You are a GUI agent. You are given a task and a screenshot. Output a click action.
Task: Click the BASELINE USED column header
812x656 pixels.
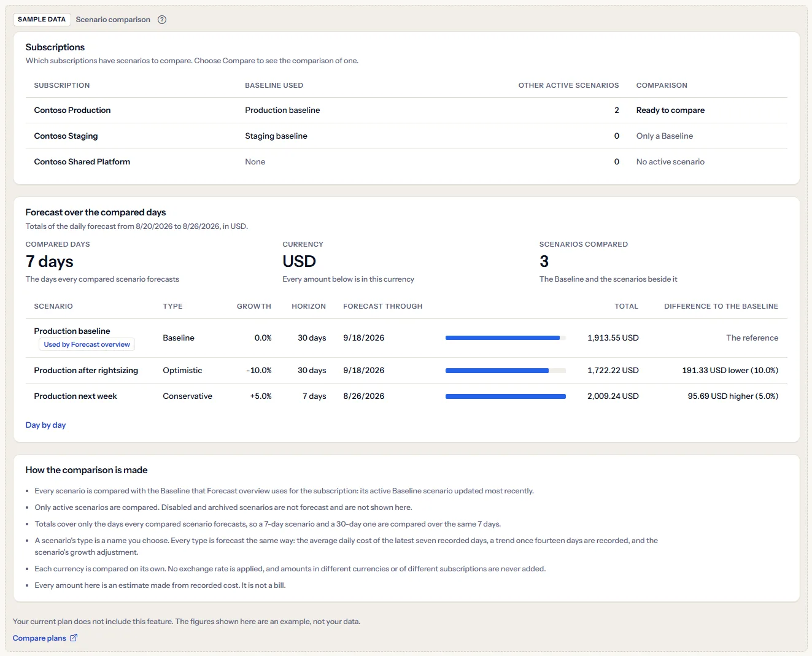pyautogui.click(x=274, y=85)
